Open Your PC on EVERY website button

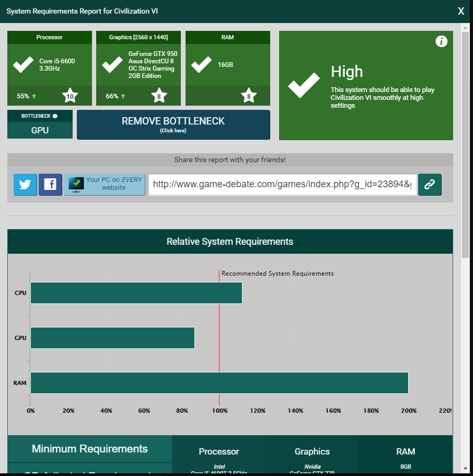coord(105,184)
